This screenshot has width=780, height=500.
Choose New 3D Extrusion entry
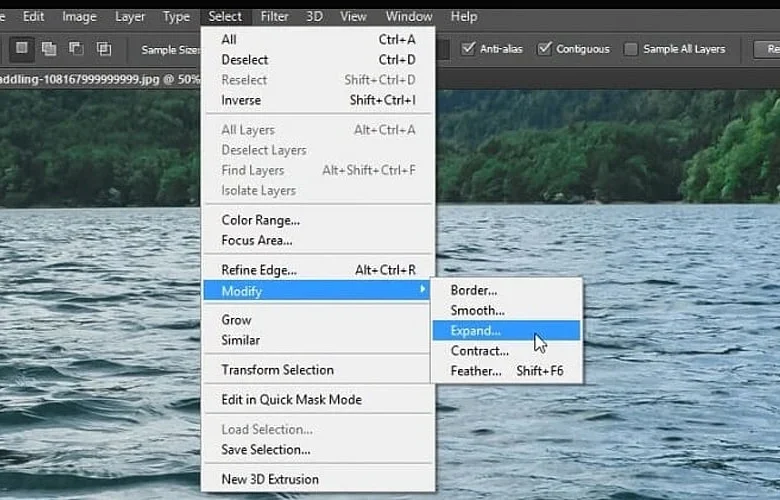[318, 480]
